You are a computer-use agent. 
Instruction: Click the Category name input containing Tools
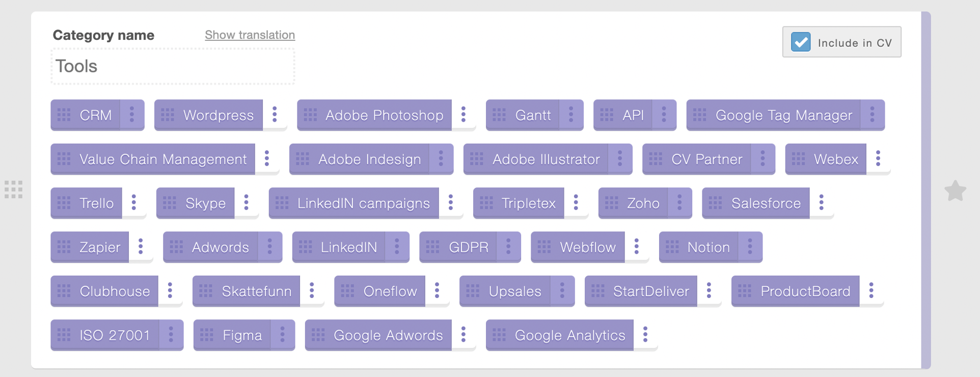[173, 66]
